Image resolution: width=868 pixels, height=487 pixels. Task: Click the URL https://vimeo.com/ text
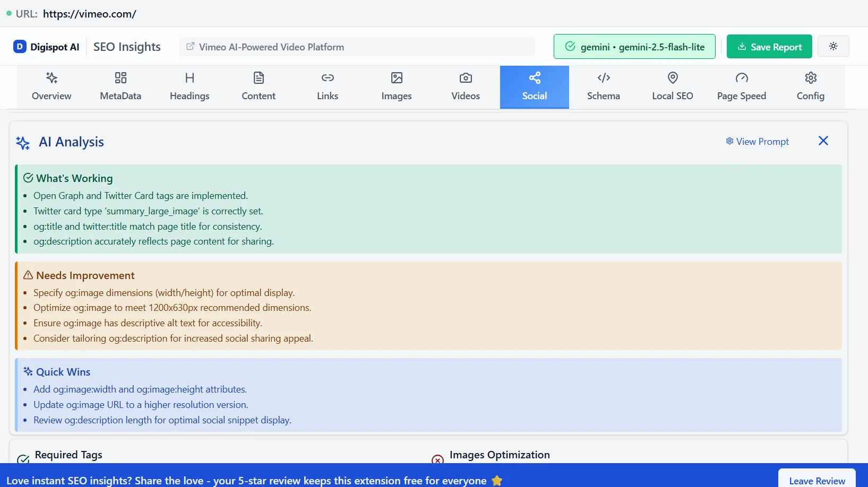tap(90, 14)
